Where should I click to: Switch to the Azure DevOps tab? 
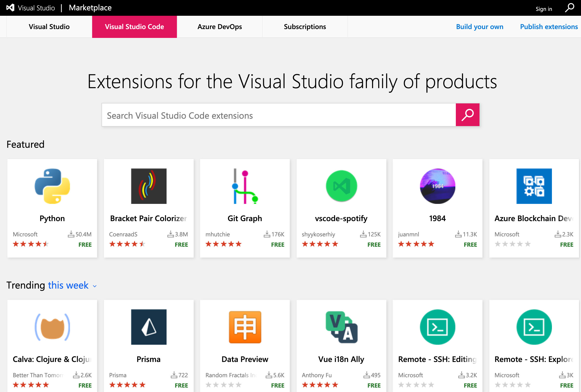220,27
